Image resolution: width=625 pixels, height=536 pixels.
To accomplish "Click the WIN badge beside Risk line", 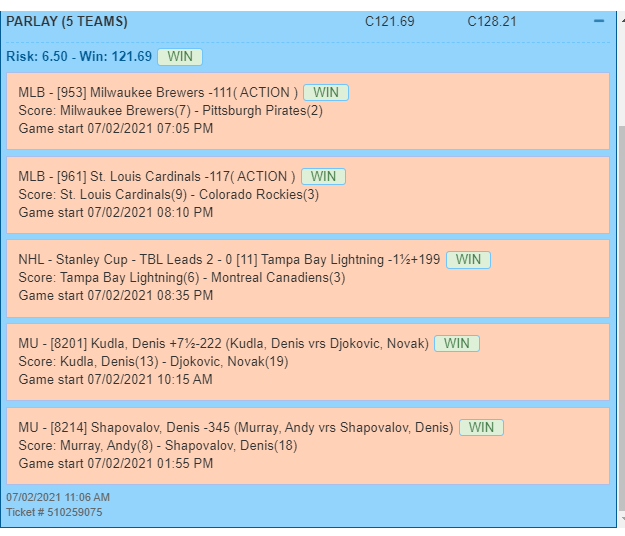I will pos(180,57).
